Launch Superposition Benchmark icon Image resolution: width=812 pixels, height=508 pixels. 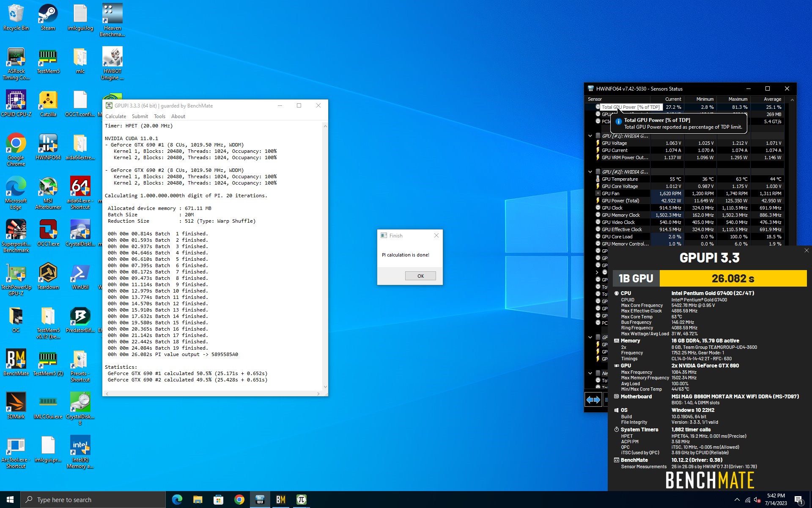coord(16,236)
